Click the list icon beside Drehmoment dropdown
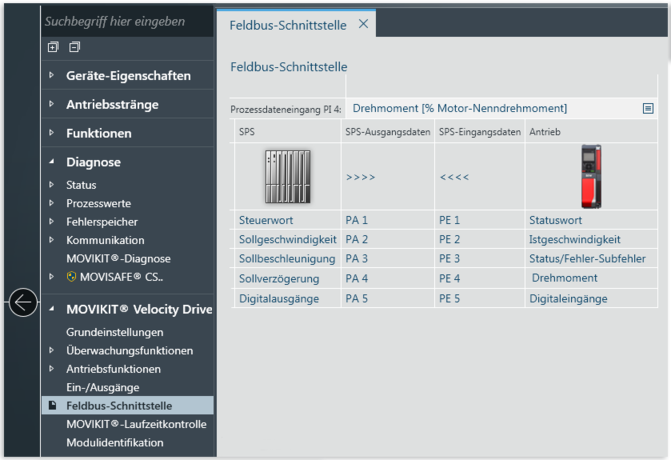This screenshot has height=460, width=671. coord(648,108)
